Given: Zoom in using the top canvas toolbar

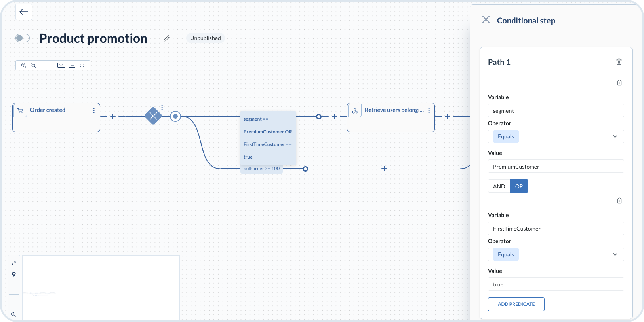Looking at the screenshot, I should click(24, 65).
